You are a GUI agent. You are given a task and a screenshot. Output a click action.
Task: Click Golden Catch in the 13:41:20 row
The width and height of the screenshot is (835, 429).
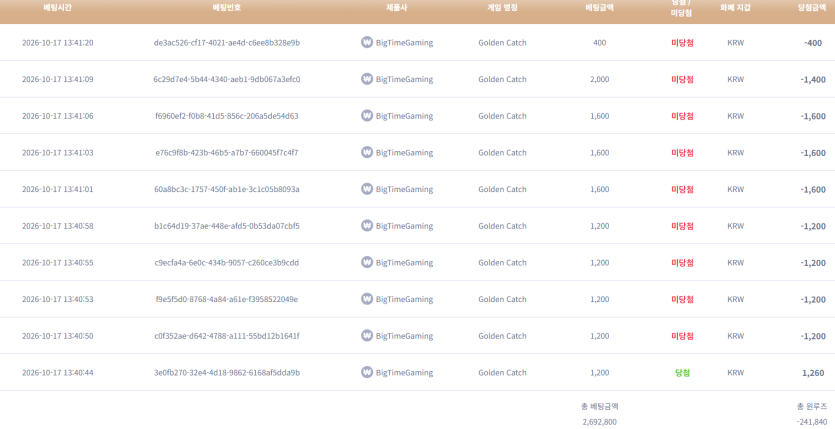[502, 43]
